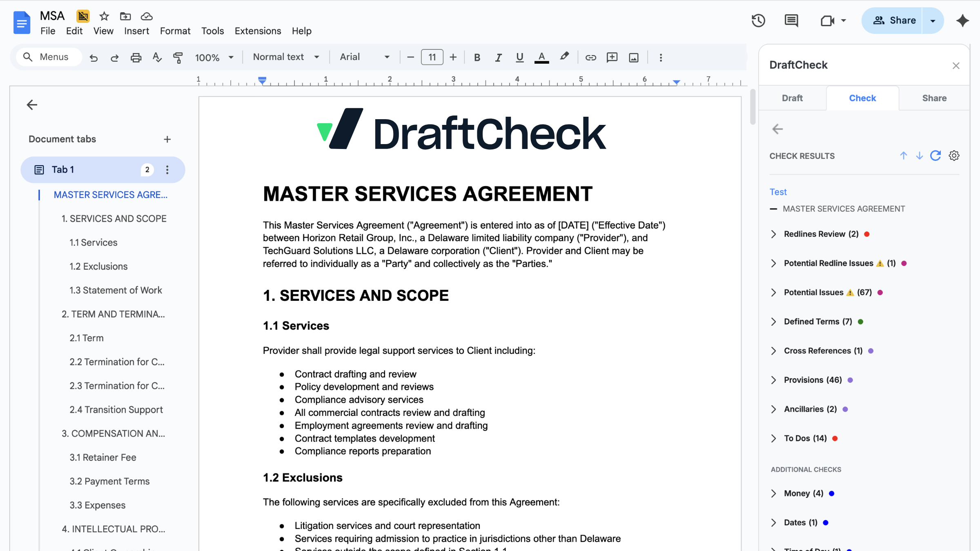The height and width of the screenshot is (551, 980).
Task: Click the Test link in check results
Action: [778, 192]
